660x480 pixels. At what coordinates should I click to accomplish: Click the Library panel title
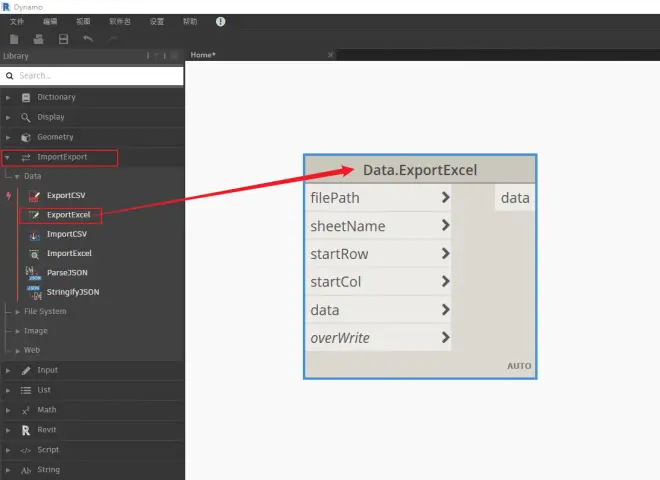pyautogui.click(x=16, y=56)
